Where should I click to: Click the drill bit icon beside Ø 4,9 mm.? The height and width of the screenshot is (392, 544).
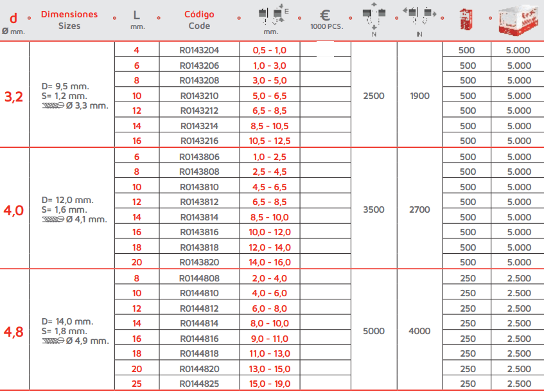point(53,341)
